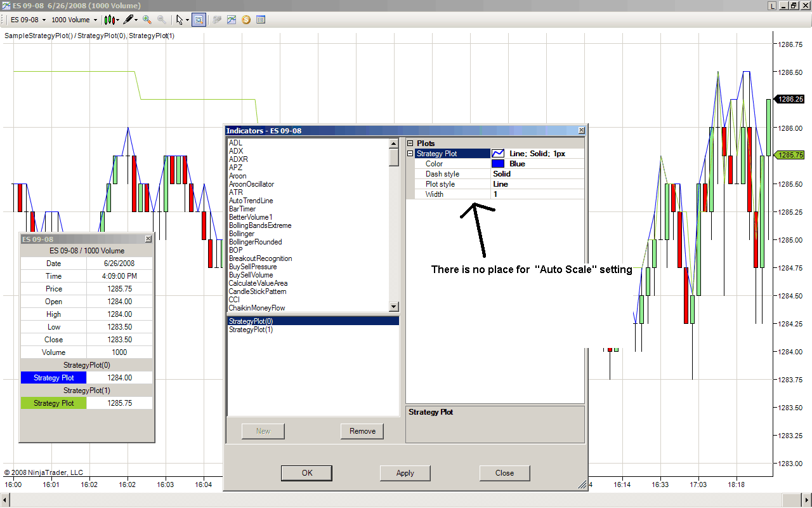
Task: Open the drawing tools pen icon
Action: pyautogui.click(x=129, y=20)
